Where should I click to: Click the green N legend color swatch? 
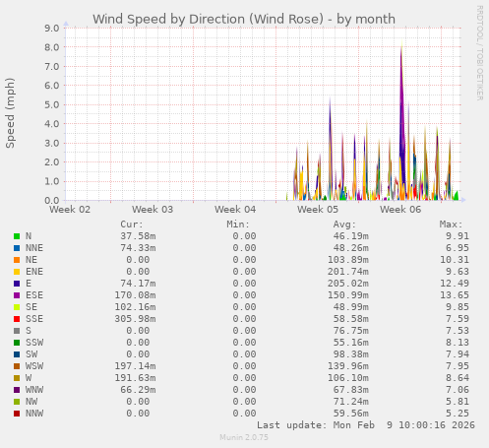pyautogui.click(x=17, y=236)
